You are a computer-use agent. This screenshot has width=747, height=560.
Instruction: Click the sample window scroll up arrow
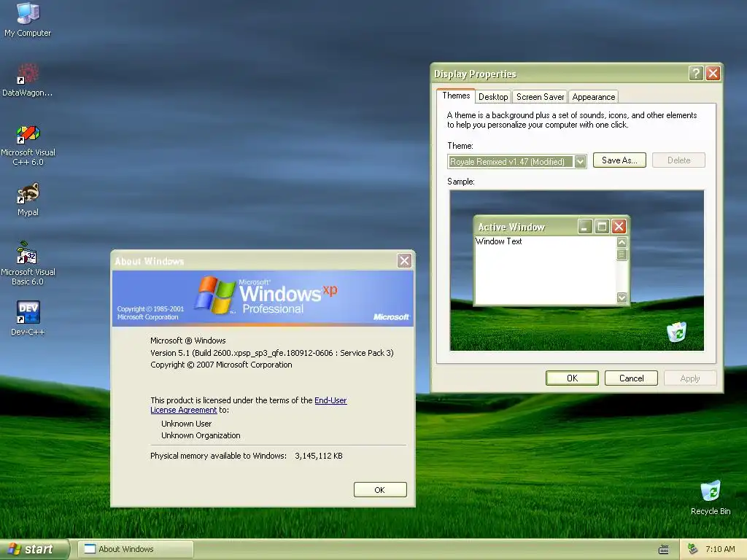[x=622, y=242]
